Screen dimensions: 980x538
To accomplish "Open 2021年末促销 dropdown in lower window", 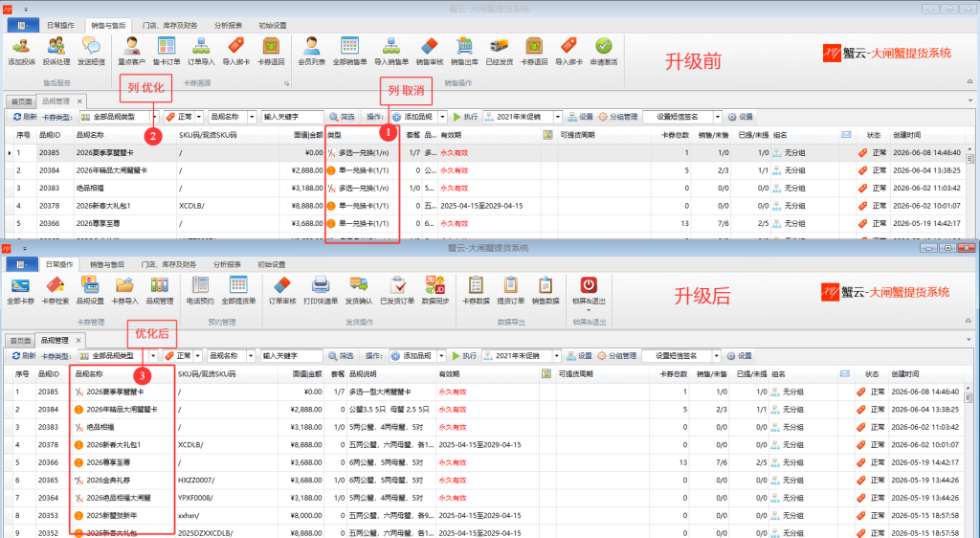I will [556, 356].
